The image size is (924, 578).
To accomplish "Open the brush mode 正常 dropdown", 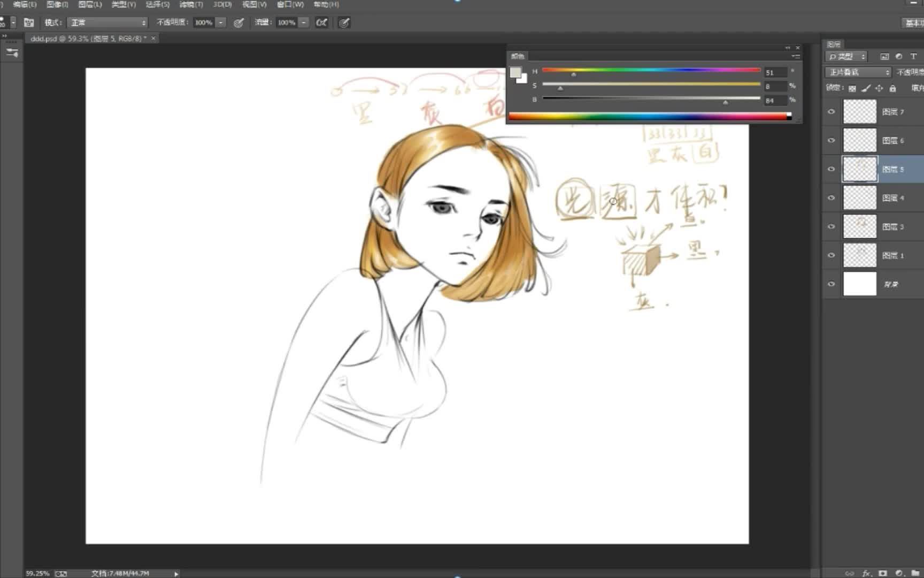I will 107,22.
